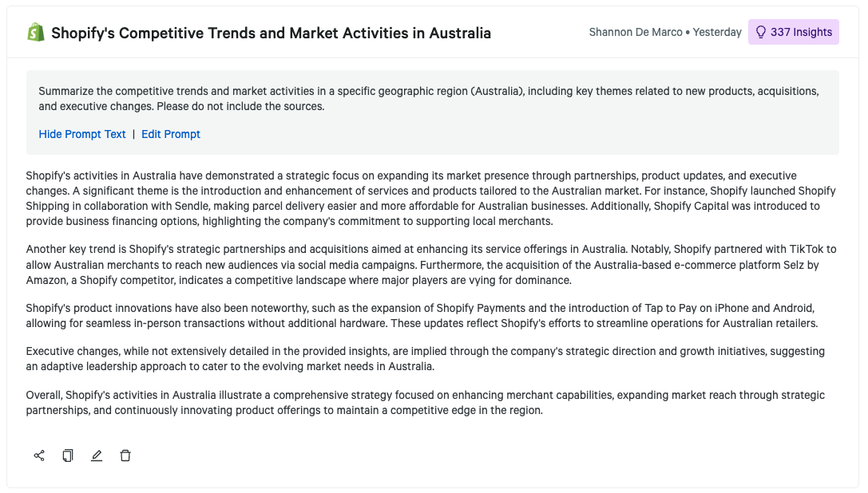Share this summary using the share icon
Image resolution: width=868 pixels, height=493 pixels.
pos(39,456)
